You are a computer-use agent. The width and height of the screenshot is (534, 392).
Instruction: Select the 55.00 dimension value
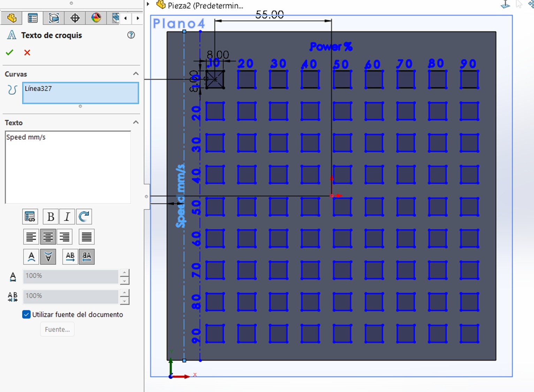269,14
